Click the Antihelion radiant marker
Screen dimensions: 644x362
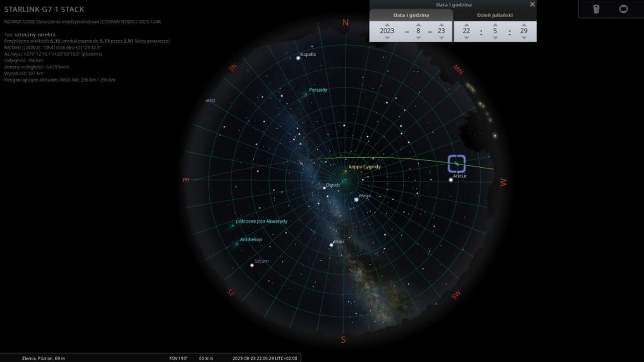point(237,244)
